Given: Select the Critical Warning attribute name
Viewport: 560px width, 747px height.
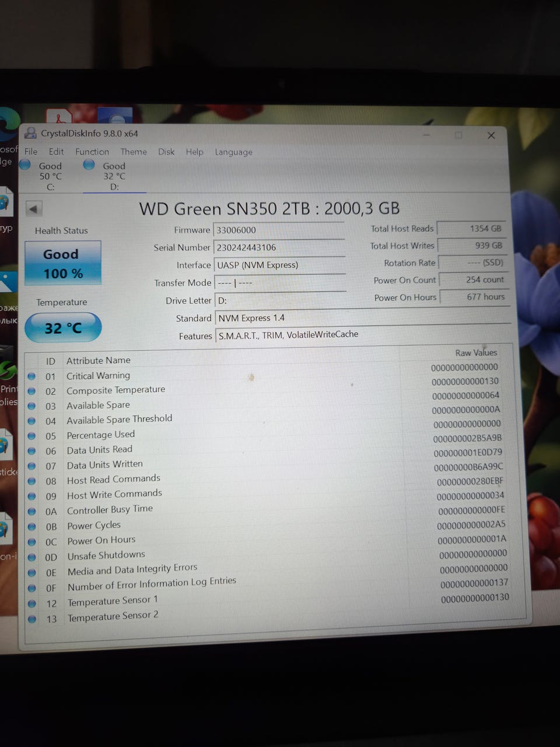Looking at the screenshot, I should click(98, 375).
